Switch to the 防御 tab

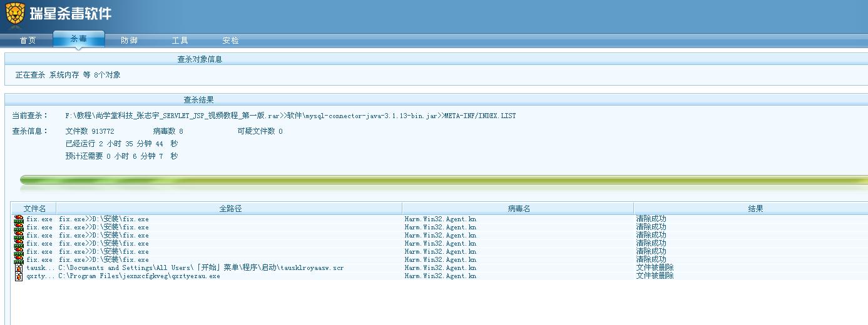(x=129, y=40)
